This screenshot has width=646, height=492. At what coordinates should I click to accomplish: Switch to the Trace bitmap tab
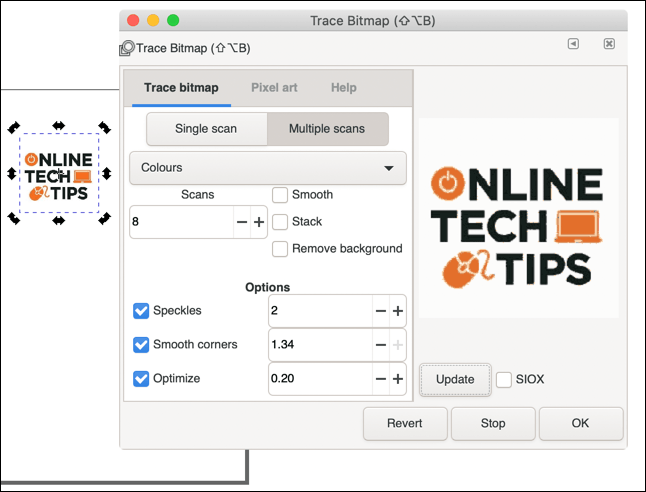(181, 88)
